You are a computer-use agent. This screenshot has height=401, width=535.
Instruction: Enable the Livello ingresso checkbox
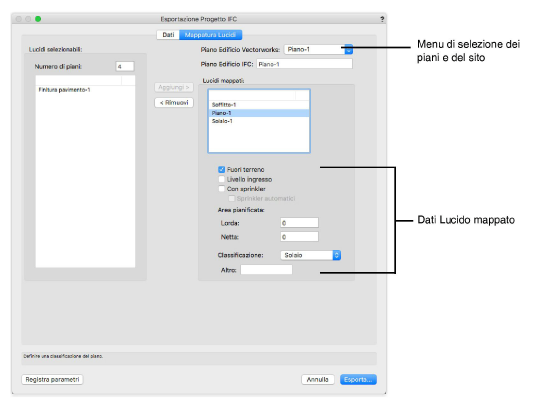(x=221, y=179)
